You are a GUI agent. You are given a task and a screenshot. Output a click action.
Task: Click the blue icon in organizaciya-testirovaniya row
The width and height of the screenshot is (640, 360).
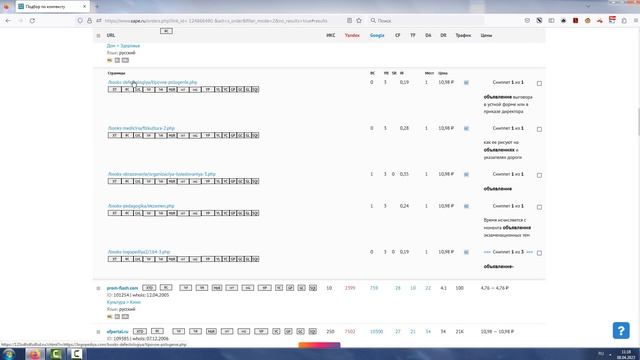pos(466,174)
